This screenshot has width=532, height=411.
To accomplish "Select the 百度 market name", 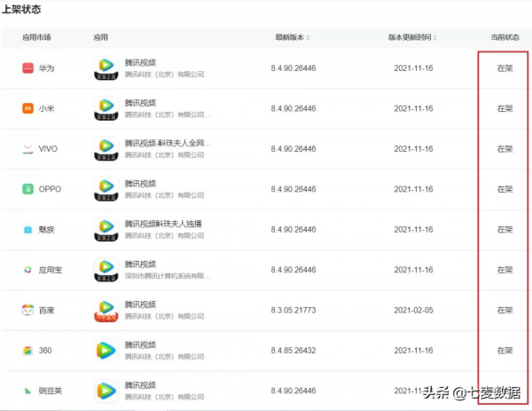I will [46, 310].
